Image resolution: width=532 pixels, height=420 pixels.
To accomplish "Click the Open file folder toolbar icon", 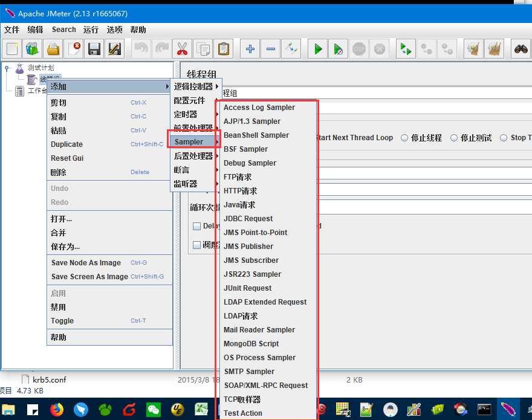I will click(x=53, y=49).
